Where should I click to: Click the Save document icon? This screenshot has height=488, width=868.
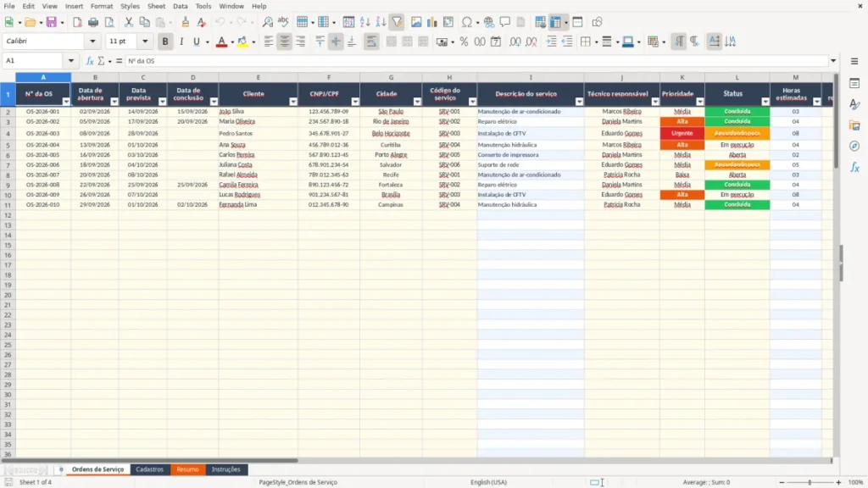click(52, 22)
